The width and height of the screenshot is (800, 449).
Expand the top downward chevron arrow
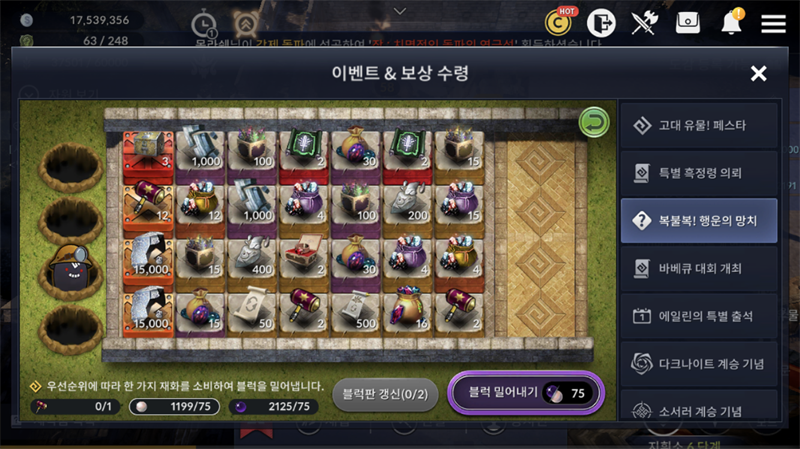point(400,11)
